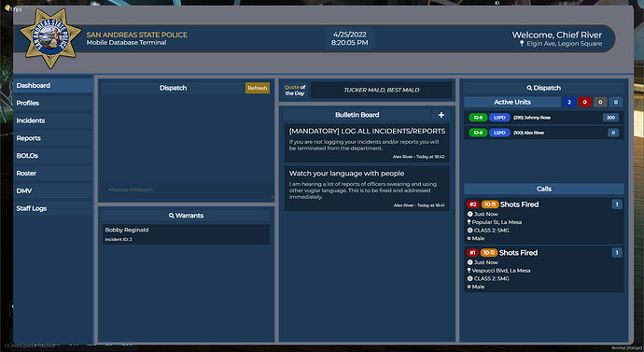Expand the mandatory log incidents bulletin
Screen dimensions: 644x352
(367, 143)
